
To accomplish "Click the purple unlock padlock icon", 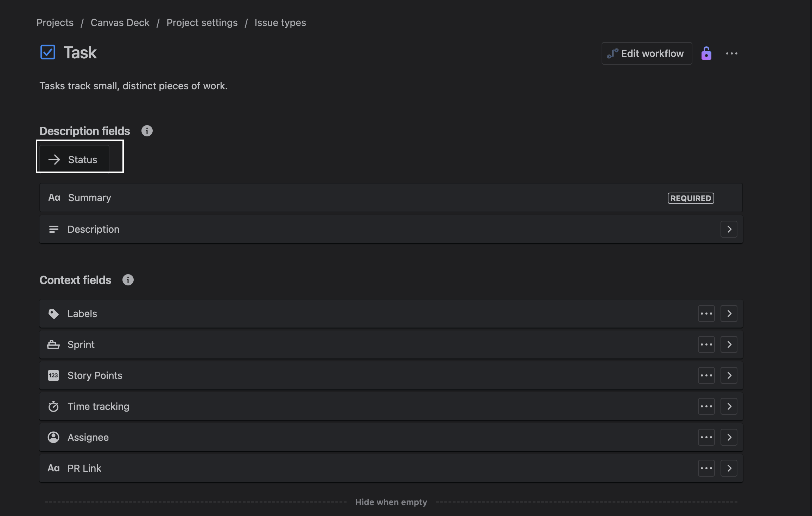I will click(x=706, y=53).
